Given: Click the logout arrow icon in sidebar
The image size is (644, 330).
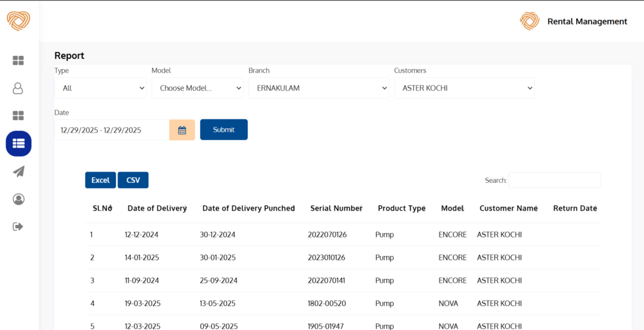Looking at the screenshot, I should [x=18, y=226].
